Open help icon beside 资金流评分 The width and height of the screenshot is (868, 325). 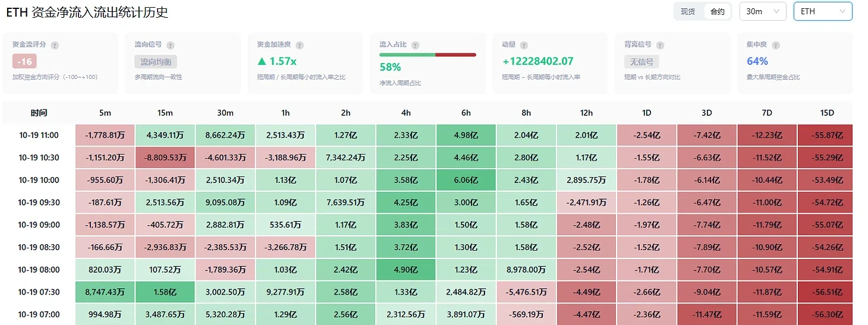tap(55, 45)
